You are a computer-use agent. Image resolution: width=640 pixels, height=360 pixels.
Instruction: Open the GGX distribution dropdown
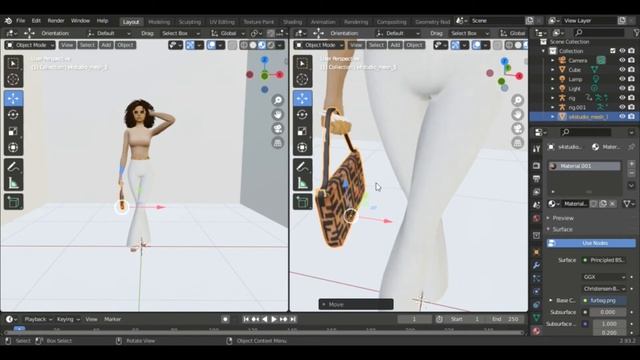604,277
